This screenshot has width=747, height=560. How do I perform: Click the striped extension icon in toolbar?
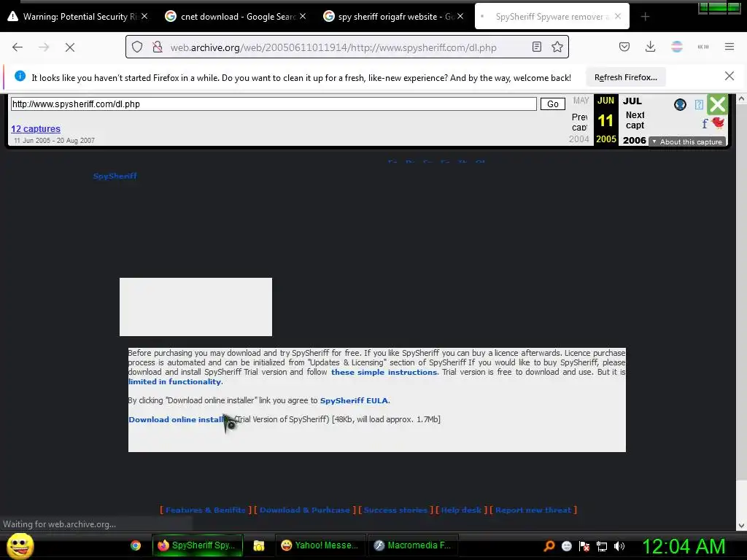tap(676, 47)
